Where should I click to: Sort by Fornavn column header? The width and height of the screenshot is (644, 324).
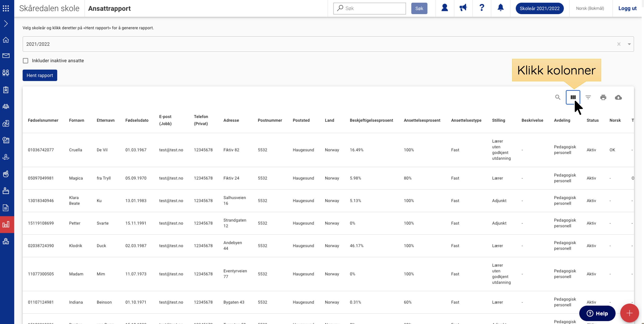(76, 120)
